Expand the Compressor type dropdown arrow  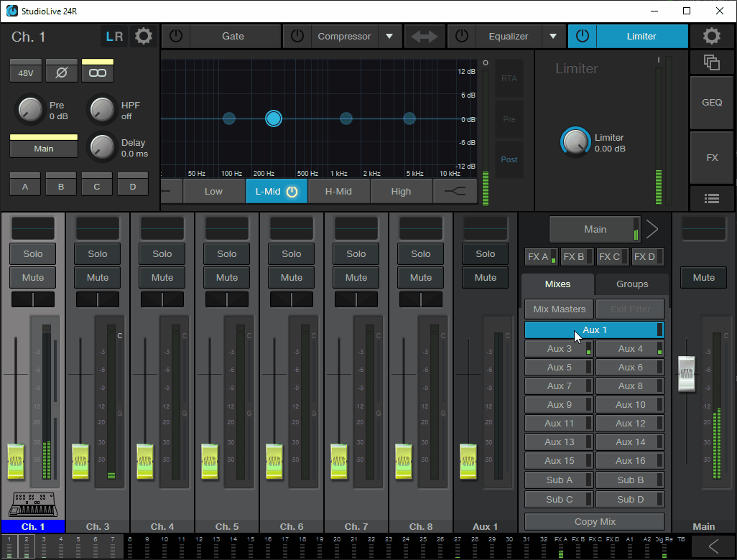point(389,36)
